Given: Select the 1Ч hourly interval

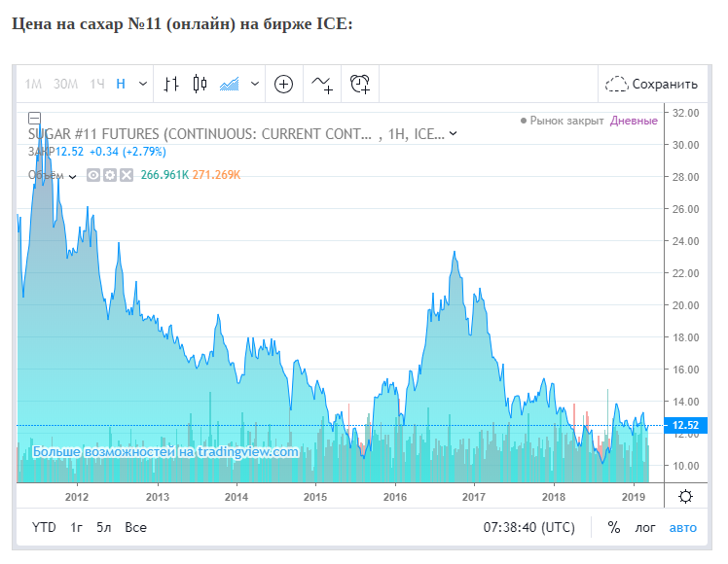Looking at the screenshot, I should click(x=97, y=84).
